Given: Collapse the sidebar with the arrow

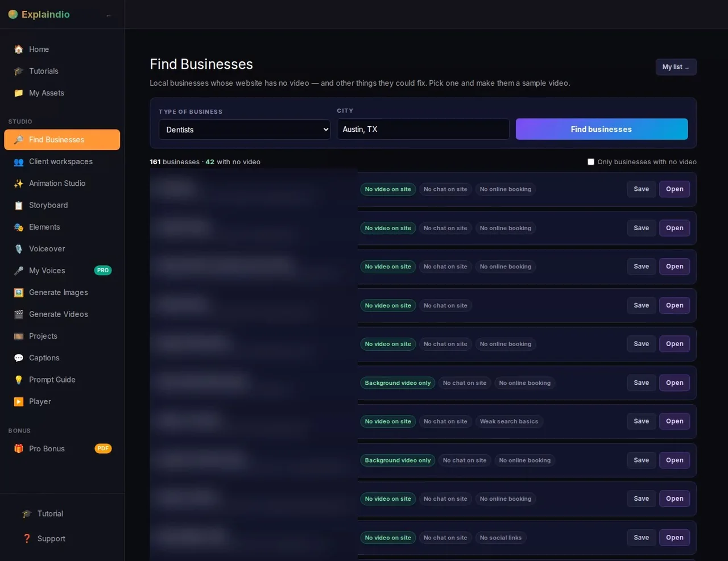Looking at the screenshot, I should coord(108,15).
